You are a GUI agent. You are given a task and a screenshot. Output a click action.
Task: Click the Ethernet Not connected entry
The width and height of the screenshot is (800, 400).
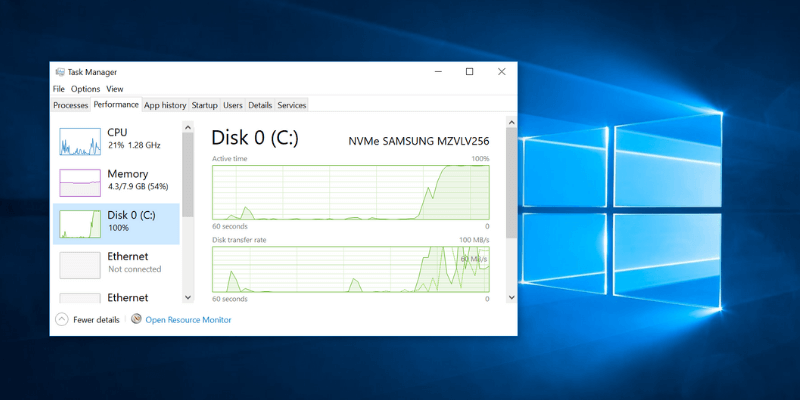(116, 265)
